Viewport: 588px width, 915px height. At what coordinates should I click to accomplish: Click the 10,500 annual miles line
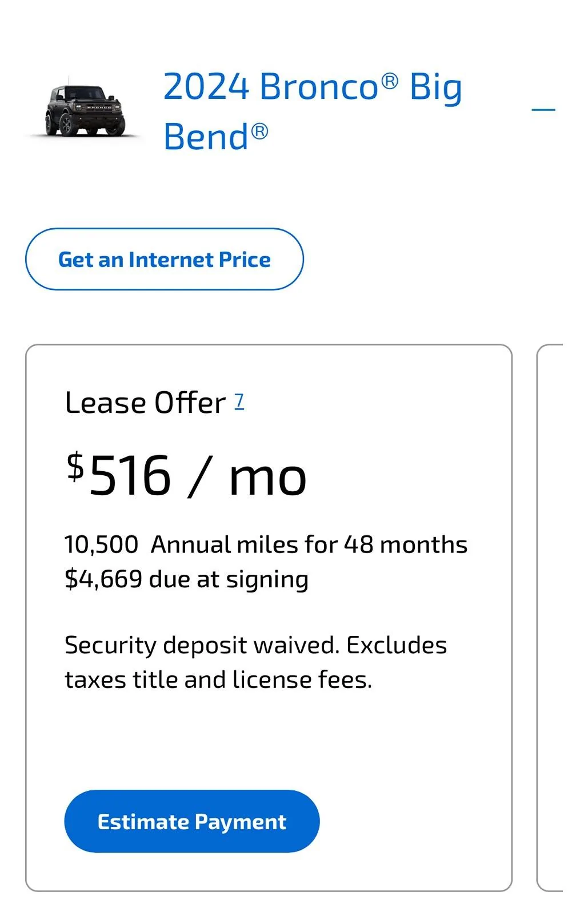(266, 544)
